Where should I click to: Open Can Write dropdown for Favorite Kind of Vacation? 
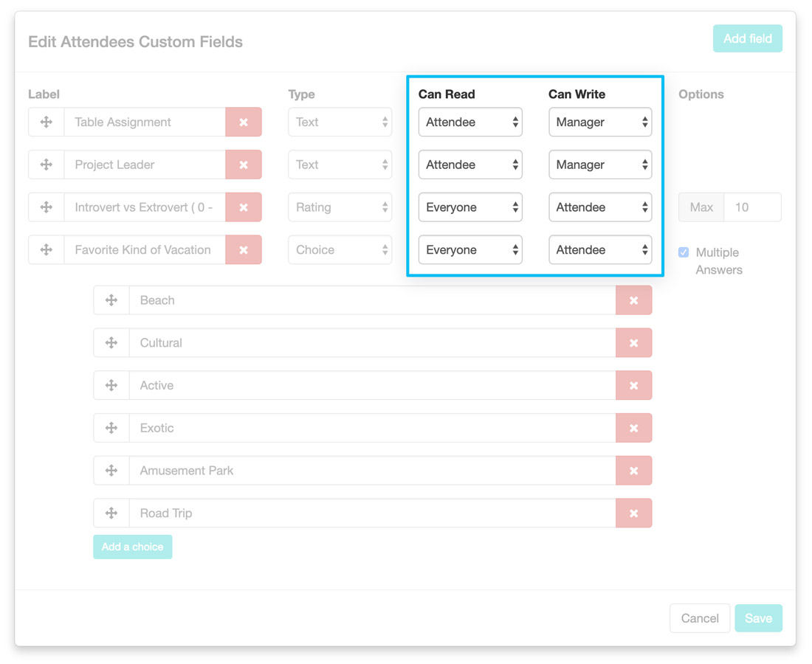coord(600,249)
